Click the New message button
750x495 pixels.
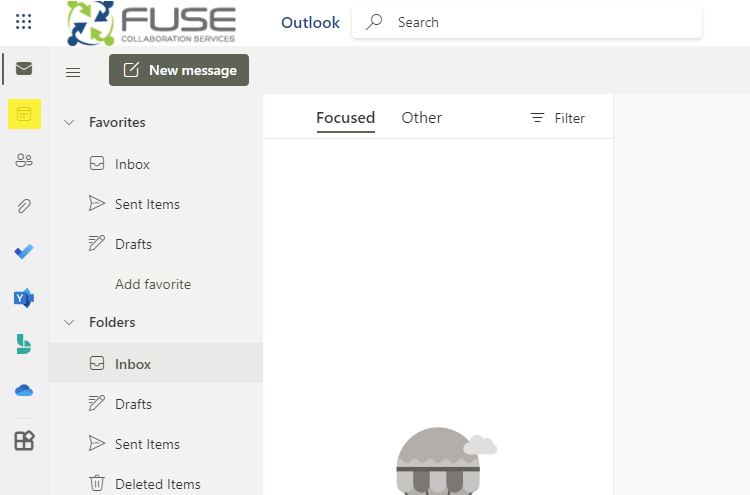tap(179, 70)
